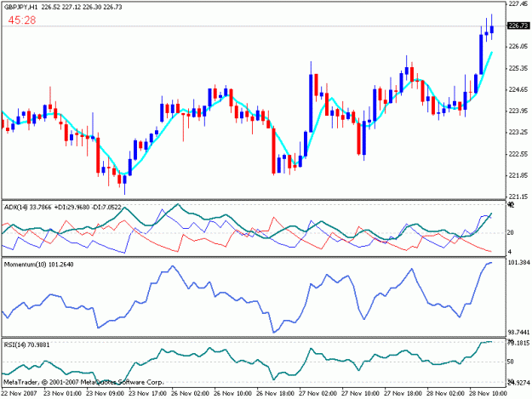Select the 24.9274 RSI scale value
Screen dimensions: 532x399
pyautogui.click(x=518, y=383)
